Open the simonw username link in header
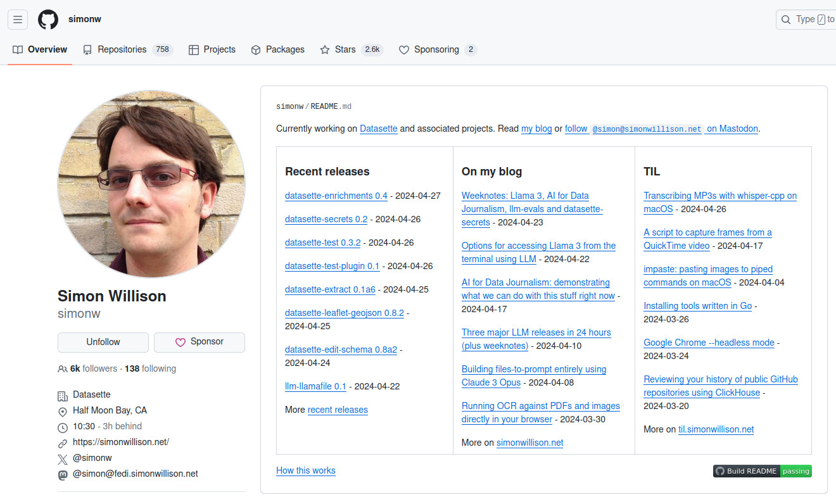836x504 pixels. point(85,19)
